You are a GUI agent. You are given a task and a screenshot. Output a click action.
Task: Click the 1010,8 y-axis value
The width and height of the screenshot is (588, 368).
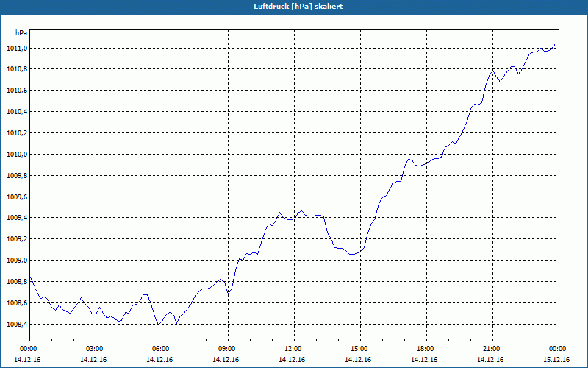(x=16, y=69)
